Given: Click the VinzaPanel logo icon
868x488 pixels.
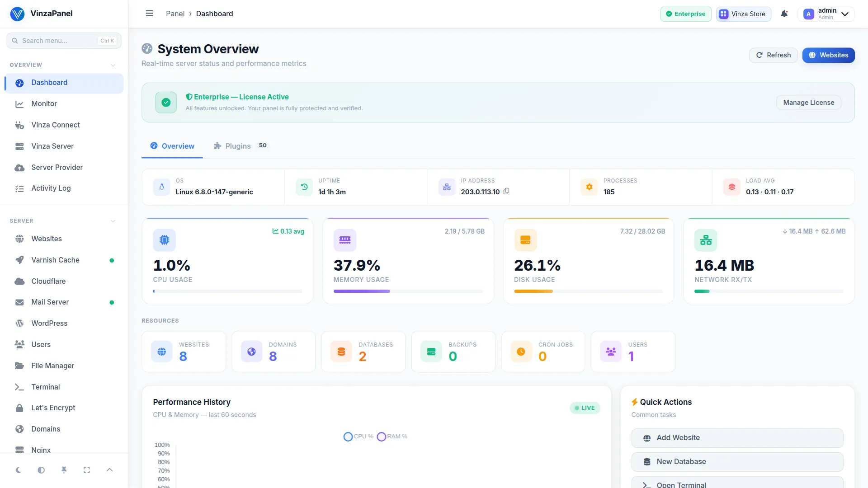Looking at the screenshot, I should coord(17,14).
